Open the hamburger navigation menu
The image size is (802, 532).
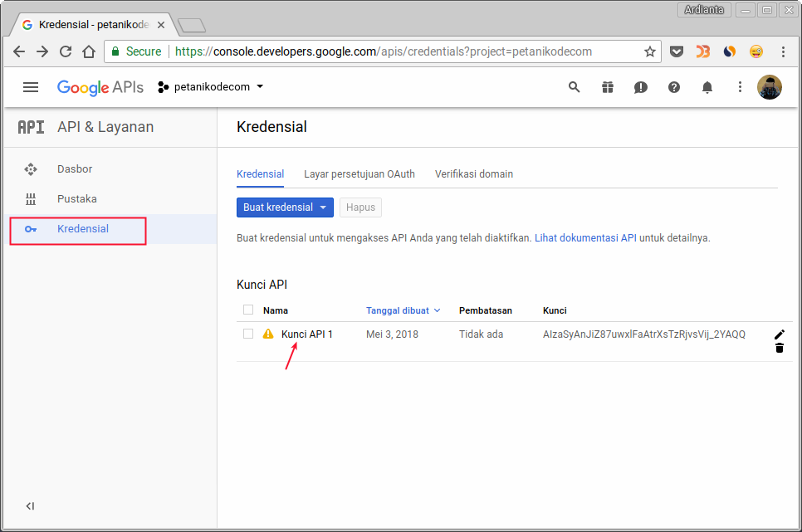click(x=31, y=87)
